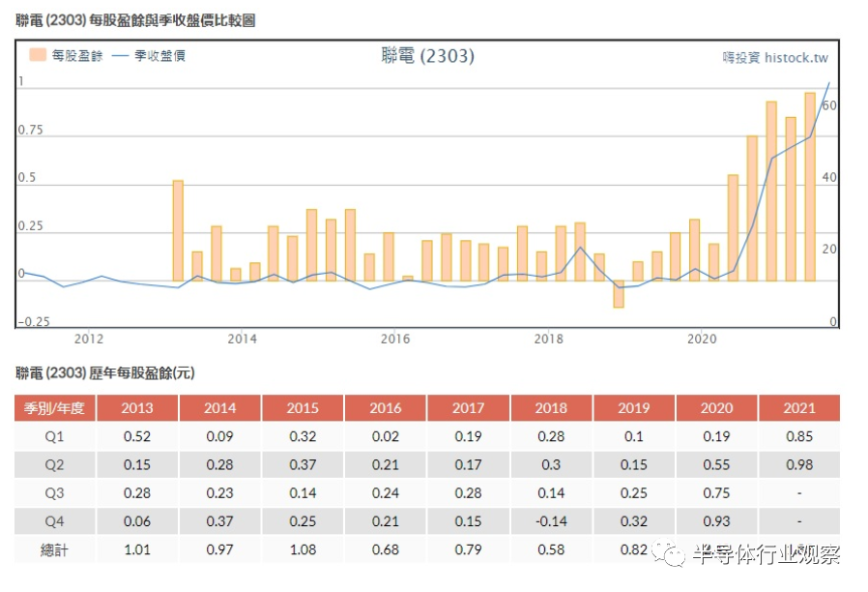This screenshot has height=592, width=868.
Task: Select the 2015 column header
Action: (303, 408)
